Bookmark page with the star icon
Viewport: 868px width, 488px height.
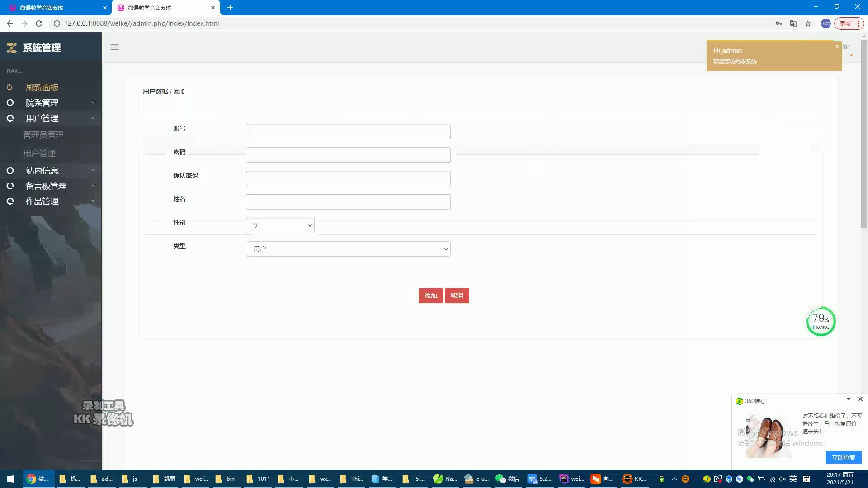point(808,23)
